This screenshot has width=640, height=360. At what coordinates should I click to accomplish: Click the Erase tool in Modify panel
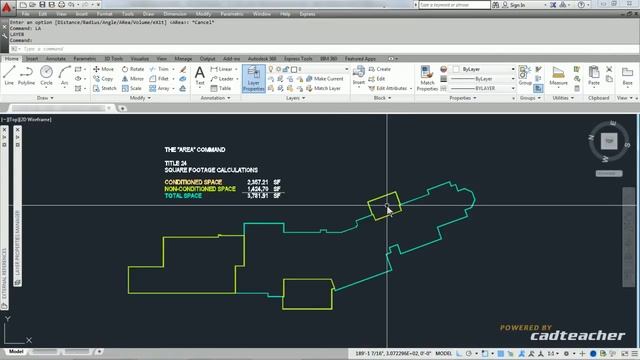[x=183, y=69]
